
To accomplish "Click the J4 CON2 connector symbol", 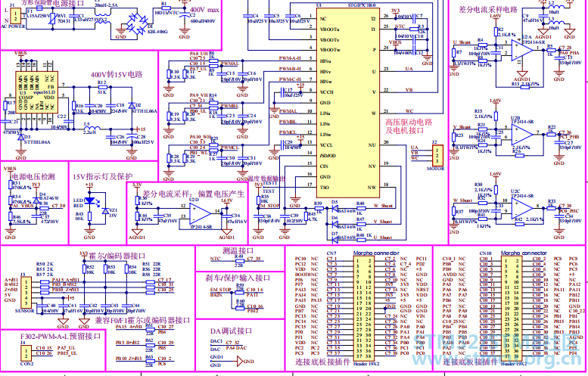I will [x=26, y=353].
